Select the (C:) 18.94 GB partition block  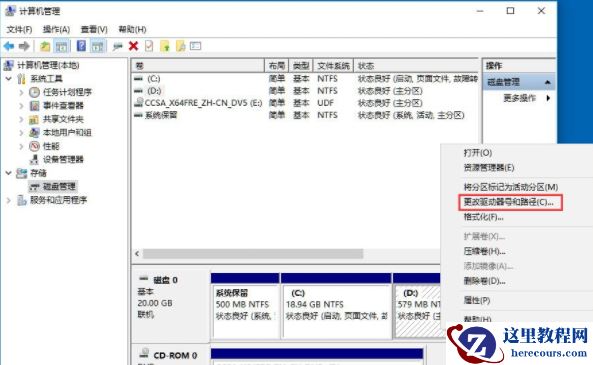click(x=336, y=306)
